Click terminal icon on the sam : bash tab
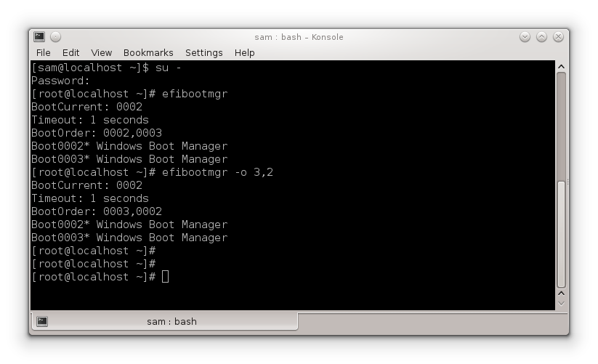Screen dimensions: 598x364 click(42, 321)
